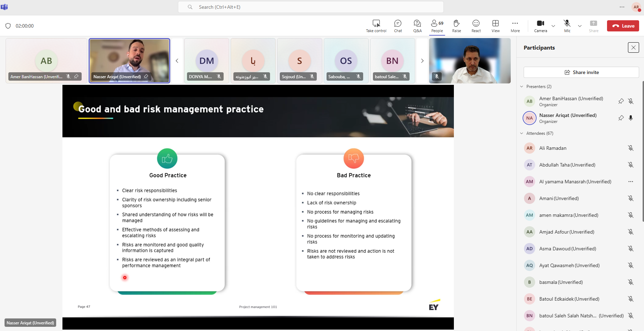Expand the Camera options dropdown arrow
This screenshot has height=331, width=644.
pyautogui.click(x=553, y=26)
